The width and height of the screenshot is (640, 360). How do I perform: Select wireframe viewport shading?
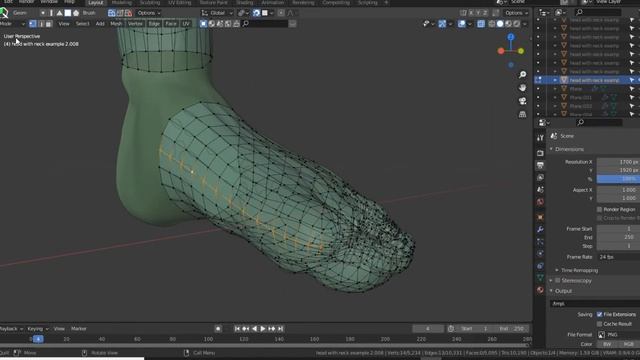pyautogui.click(x=492, y=24)
